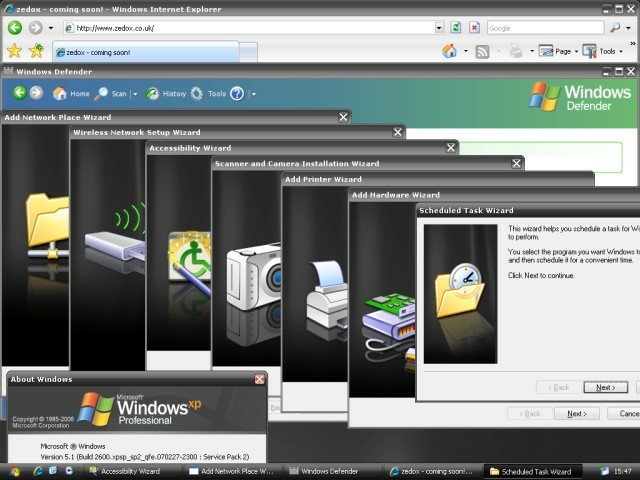Launch Internet Explorer from quick launch

38,471
